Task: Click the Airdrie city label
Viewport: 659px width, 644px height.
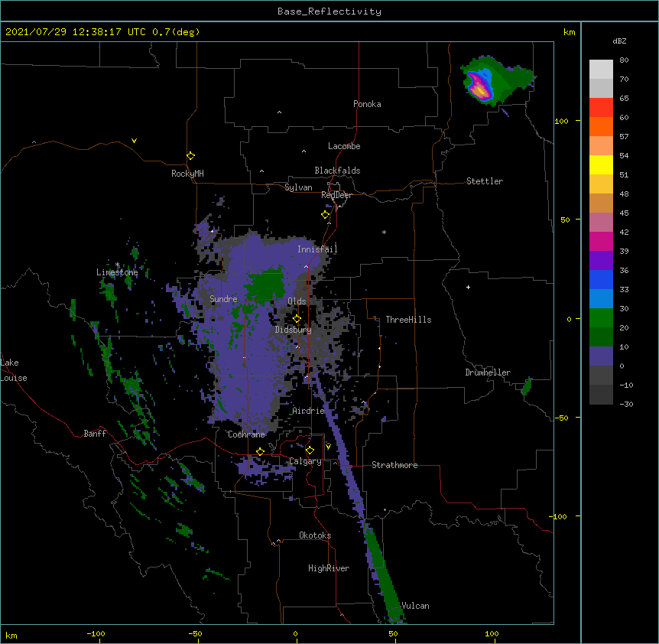Action: click(308, 411)
